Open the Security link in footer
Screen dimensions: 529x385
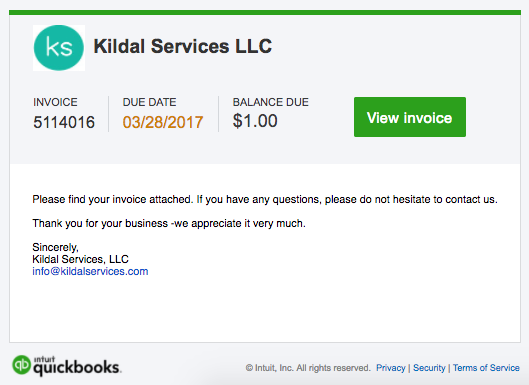click(429, 368)
